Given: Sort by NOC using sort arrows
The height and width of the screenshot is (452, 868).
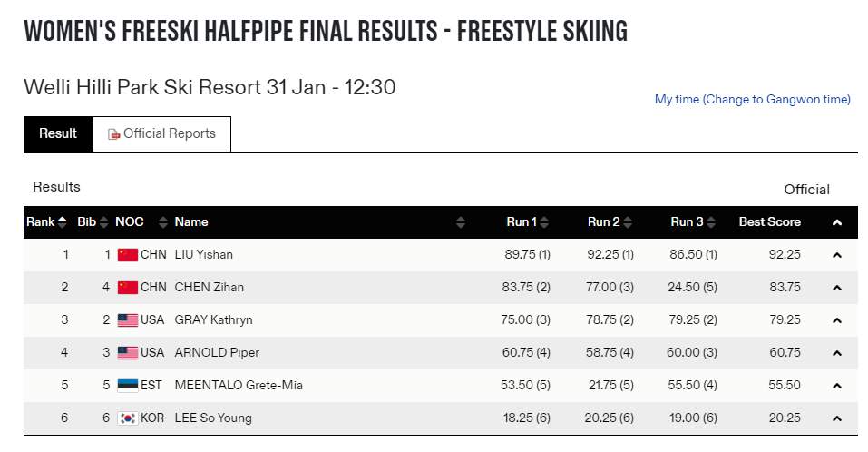Looking at the screenshot, I should pyautogui.click(x=162, y=222).
